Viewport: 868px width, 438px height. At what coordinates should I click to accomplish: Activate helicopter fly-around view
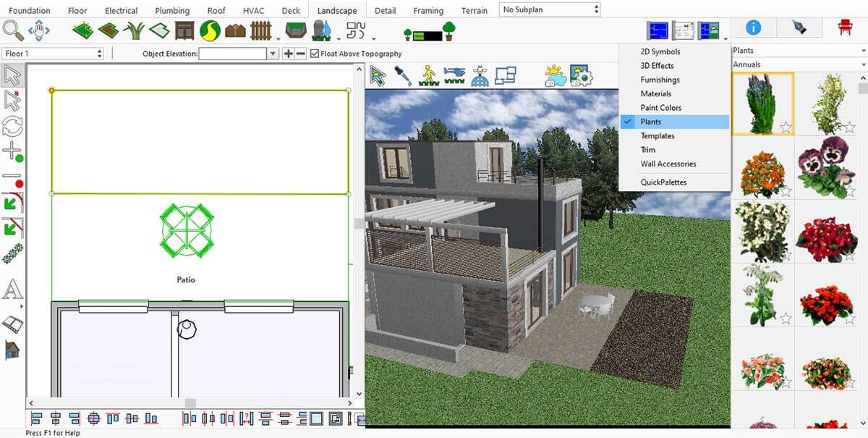[x=455, y=75]
